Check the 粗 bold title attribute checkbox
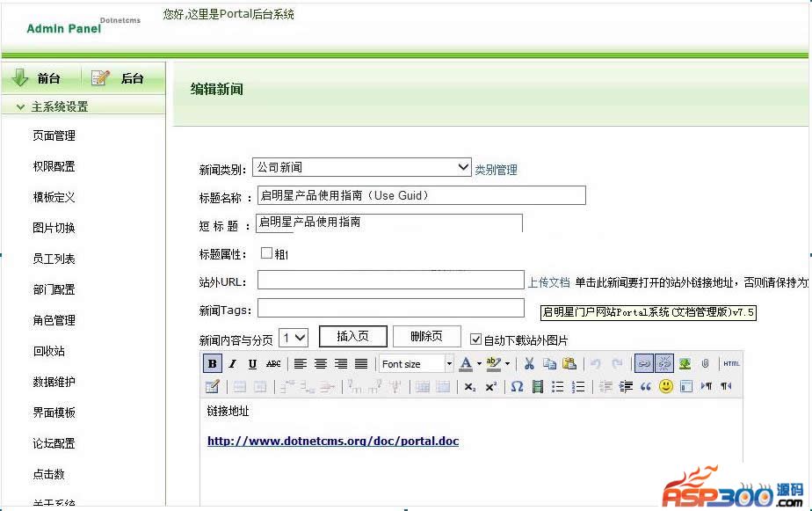The image size is (812, 511). (266, 253)
